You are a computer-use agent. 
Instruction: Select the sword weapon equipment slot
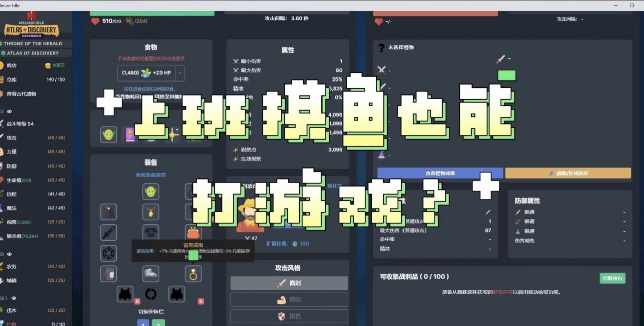tap(109, 233)
